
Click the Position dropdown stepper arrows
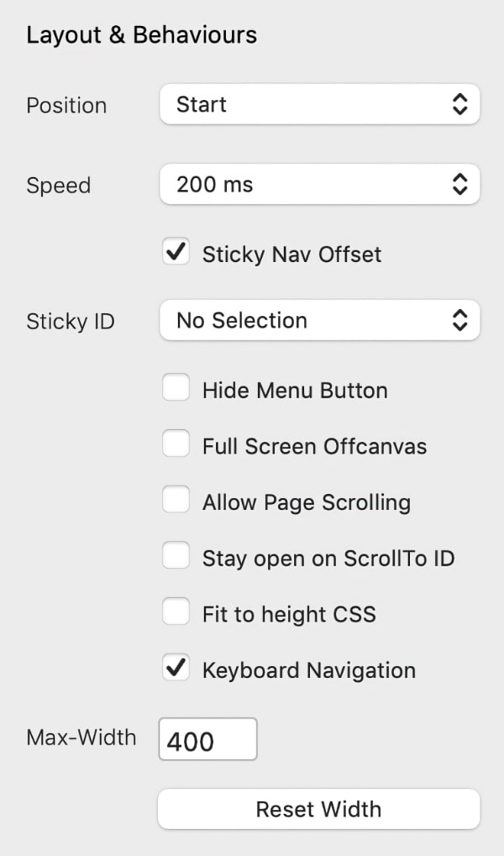click(459, 104)
